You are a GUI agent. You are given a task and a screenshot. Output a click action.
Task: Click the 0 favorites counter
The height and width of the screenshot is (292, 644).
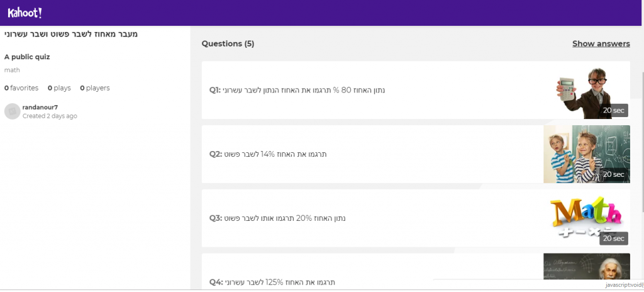point(21,88)
